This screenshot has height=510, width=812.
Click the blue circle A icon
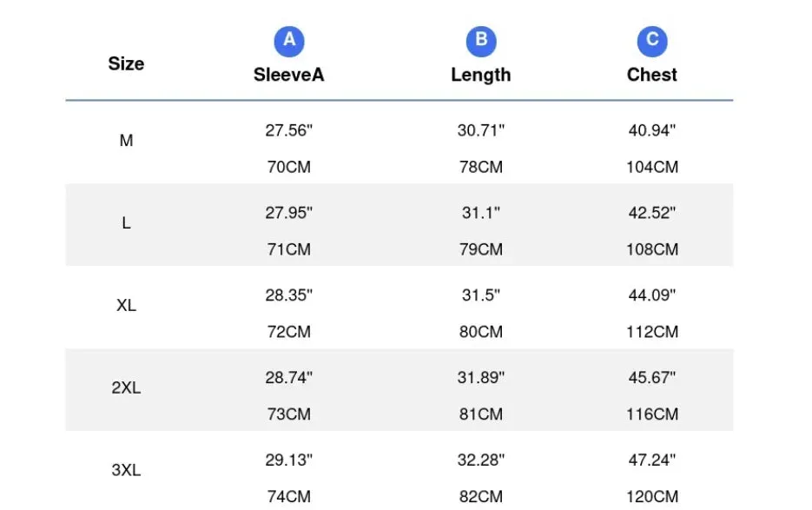click(289, 41)
